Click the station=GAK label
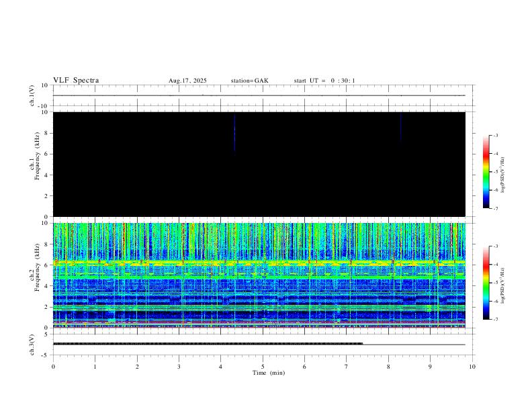The image size is (532, 411). (x=249, y=81)
